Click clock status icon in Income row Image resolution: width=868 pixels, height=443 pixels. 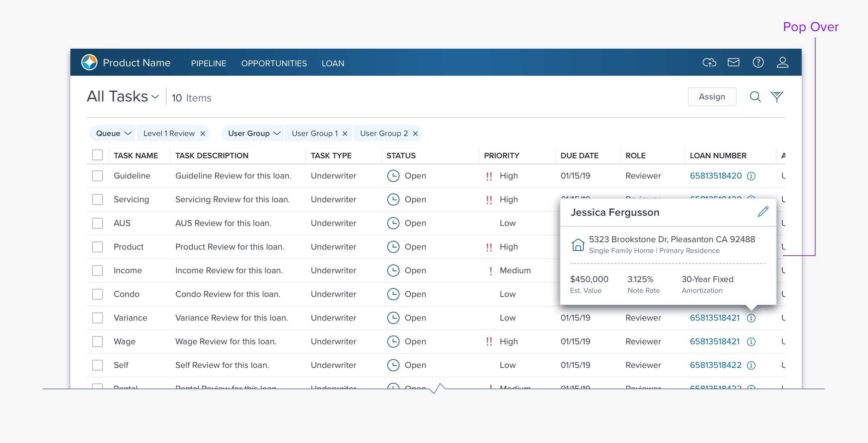(393, 271)
